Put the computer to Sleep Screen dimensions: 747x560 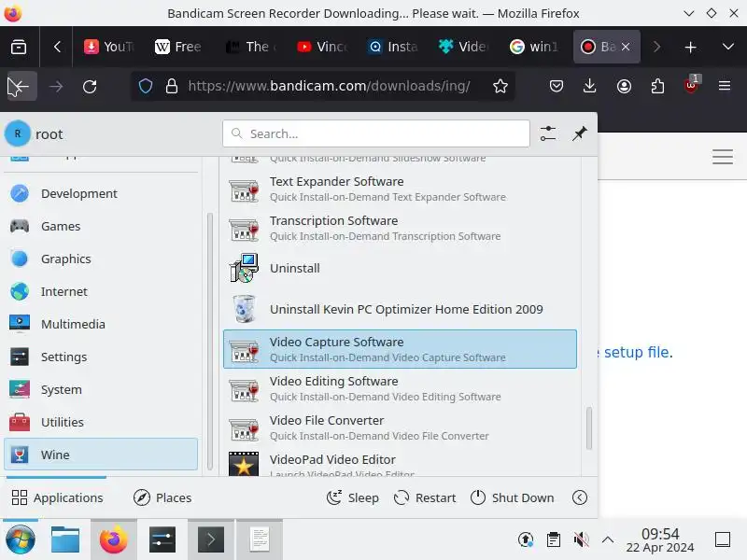(353, 497)
